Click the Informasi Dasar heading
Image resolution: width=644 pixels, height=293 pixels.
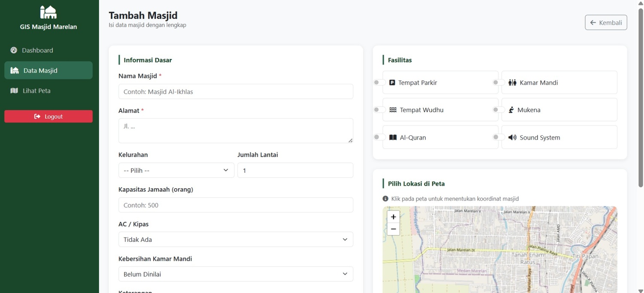click(x=148, y=60)
